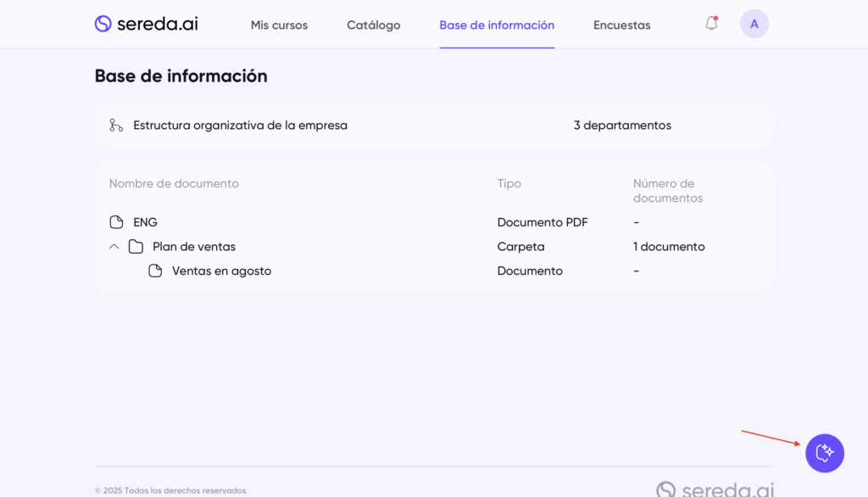Open Estructura organizativa de la empresa
The image size is (868, 497).
(x=240, y=126)
